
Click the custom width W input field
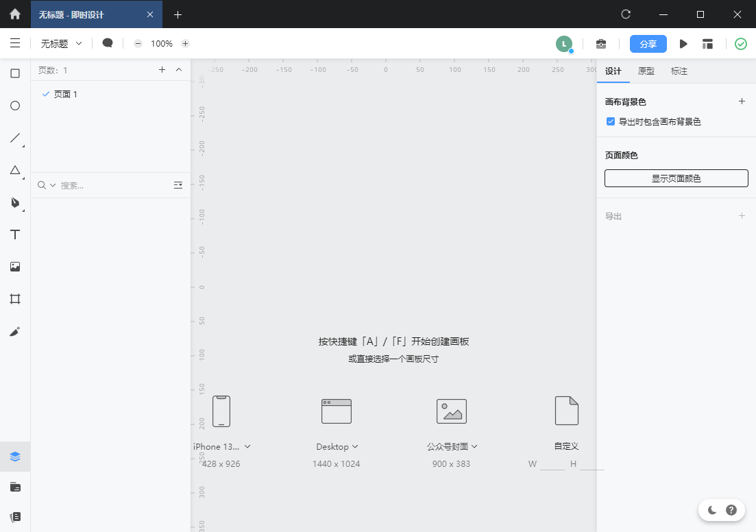tap(552, 464)
